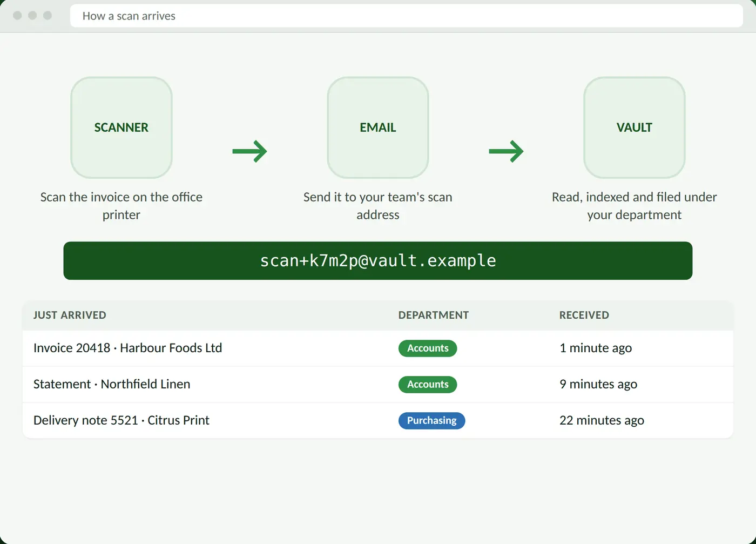Screen dimensions: 756x544
Task: Click 'Read, indexed and filed under your department' caption
Action: click(634, 206)
